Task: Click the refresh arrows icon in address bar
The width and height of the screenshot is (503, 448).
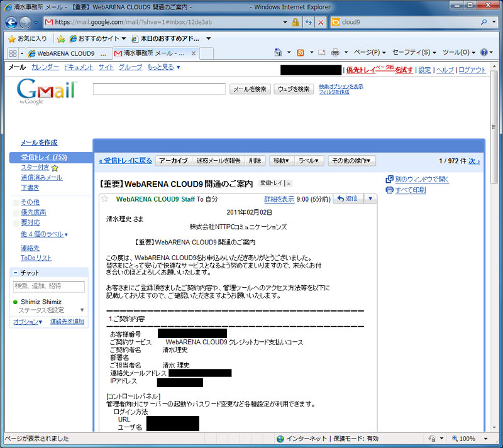Action: click(x=309, y=22)
